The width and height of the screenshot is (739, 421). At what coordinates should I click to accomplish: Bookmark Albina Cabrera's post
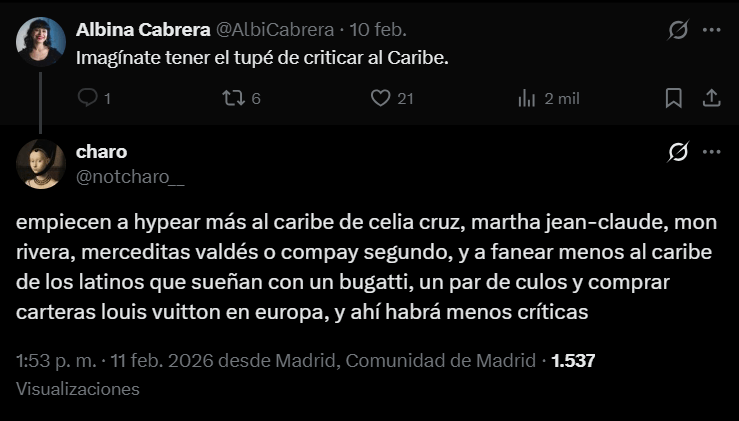(674, 98)
